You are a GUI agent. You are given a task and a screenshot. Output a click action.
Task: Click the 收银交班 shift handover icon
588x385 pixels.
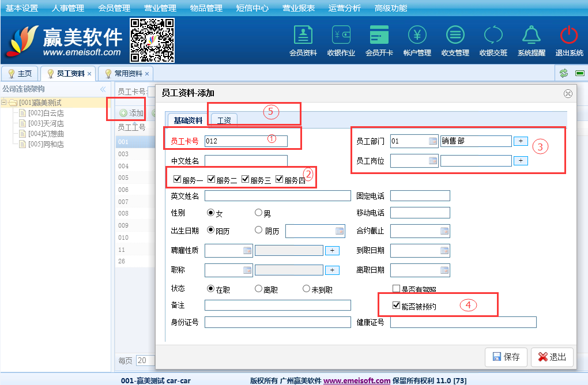point(493,36)
